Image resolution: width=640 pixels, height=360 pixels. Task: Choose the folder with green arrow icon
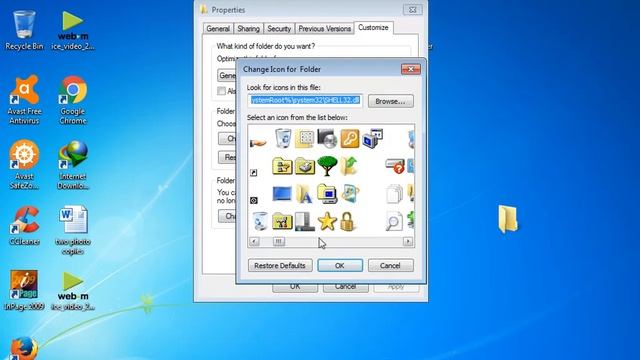pos(349,166)
